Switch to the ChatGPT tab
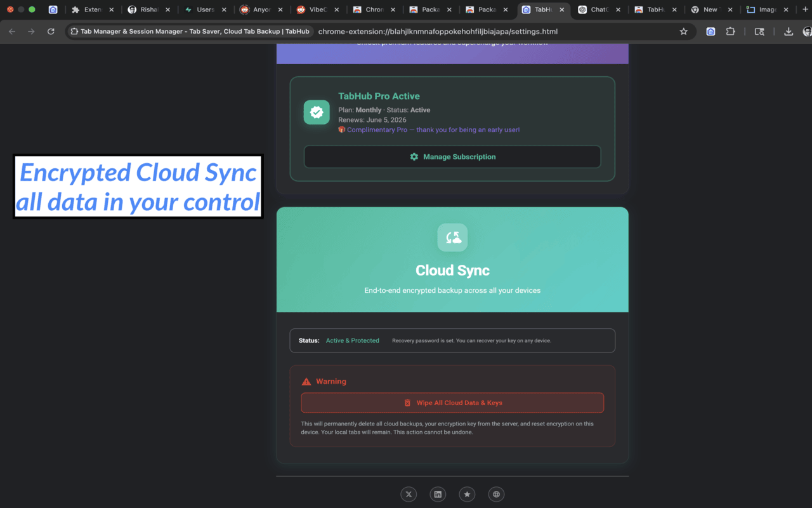The width and height of the screenshot is (812, 508). tap(599, 10)
